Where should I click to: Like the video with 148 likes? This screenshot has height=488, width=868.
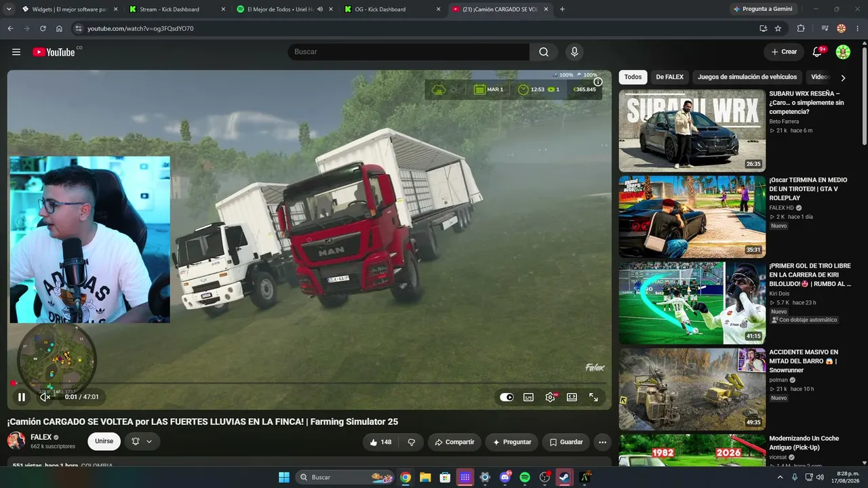(x=380, y=442)
